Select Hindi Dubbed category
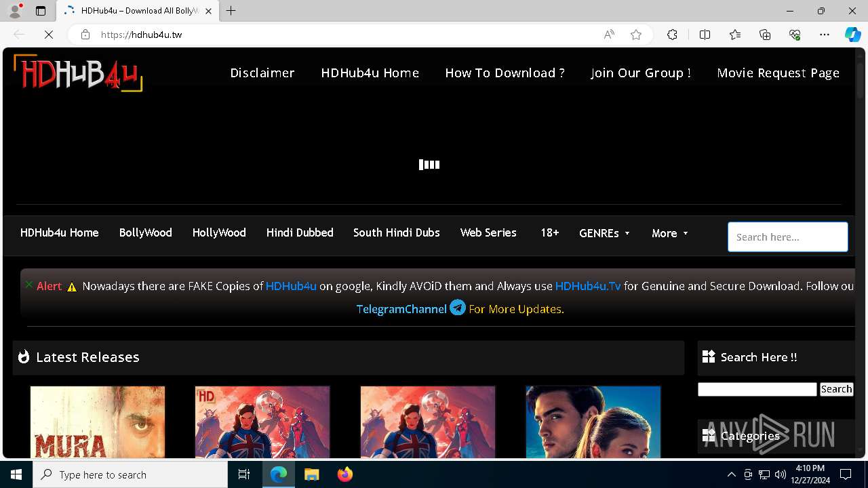This screenshot has width=868, height=488. [300, 232]
